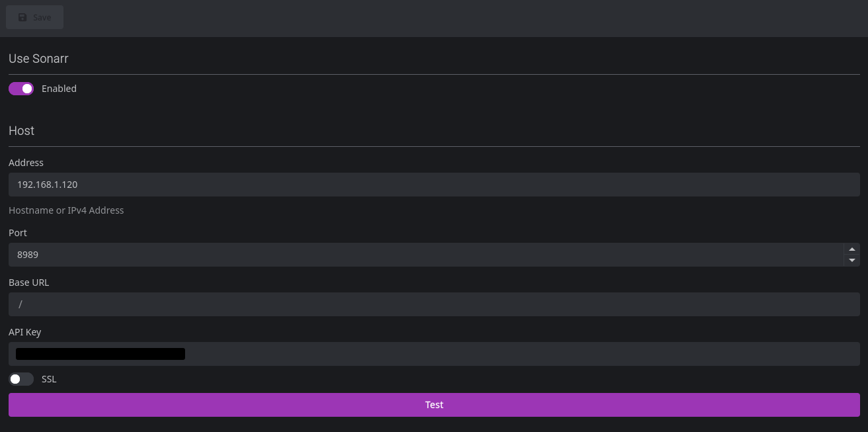Focus the Address field containing 192.168.1.120

434,185
